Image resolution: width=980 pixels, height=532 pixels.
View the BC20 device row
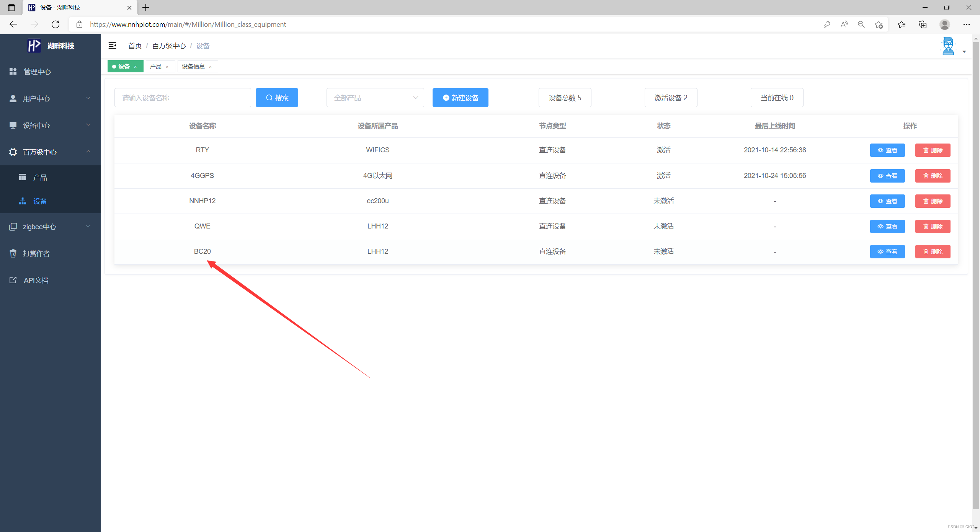point(887,251)
